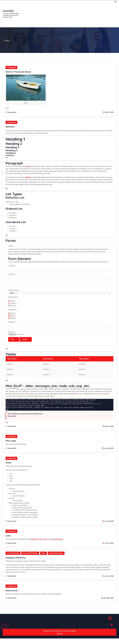This screenshot has width=119, height=644.
Task: Click the 'buckle my shoe' list item
Action: pyautogui.click(x=18, y=491)
